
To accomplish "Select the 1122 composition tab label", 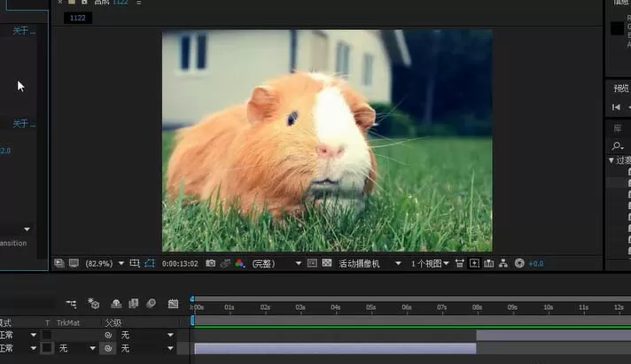I will (78, 18).
